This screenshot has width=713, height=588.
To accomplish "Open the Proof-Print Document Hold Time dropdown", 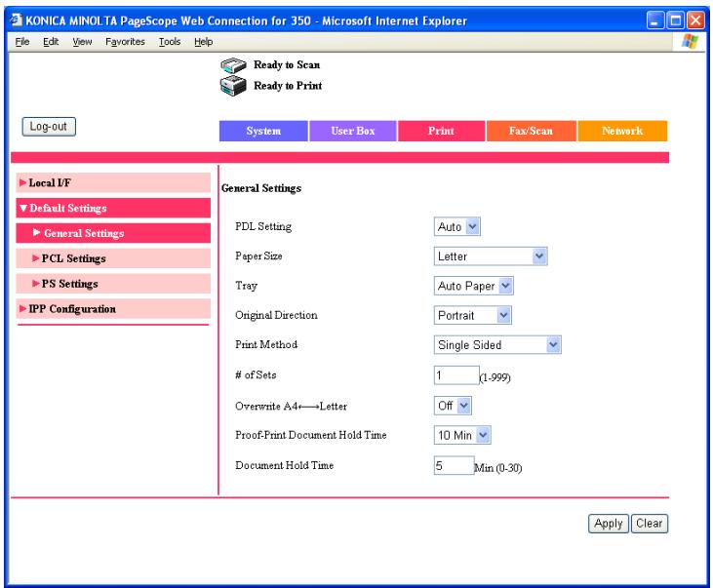I will point(462,435).
